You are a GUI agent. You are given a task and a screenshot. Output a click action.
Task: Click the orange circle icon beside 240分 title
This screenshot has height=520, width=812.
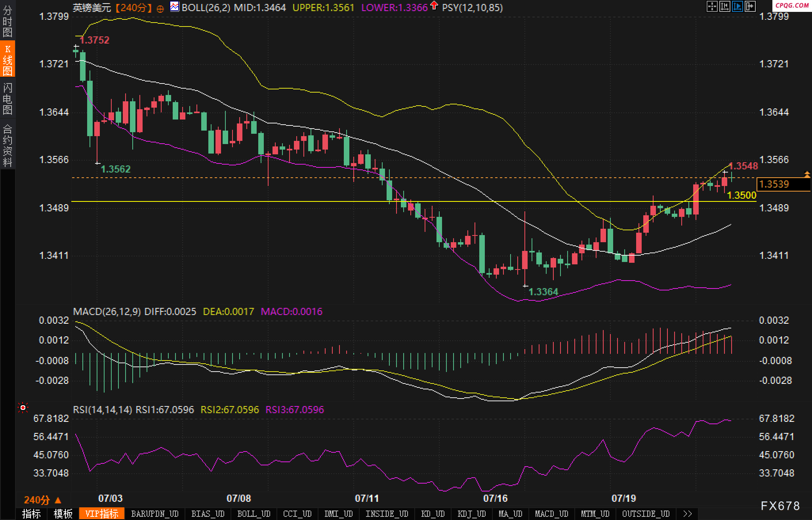(160, 9)
